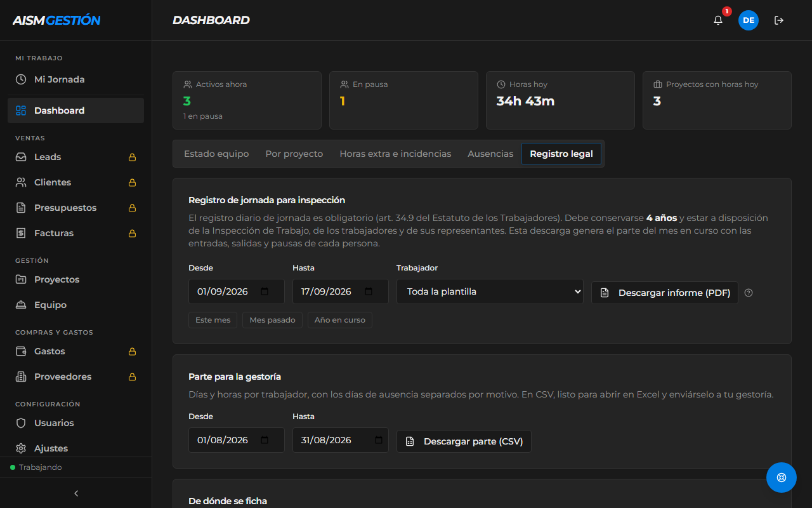Select the Estado equipo tab
Viewport: 812px width, 508px height.
click(216, 154)
